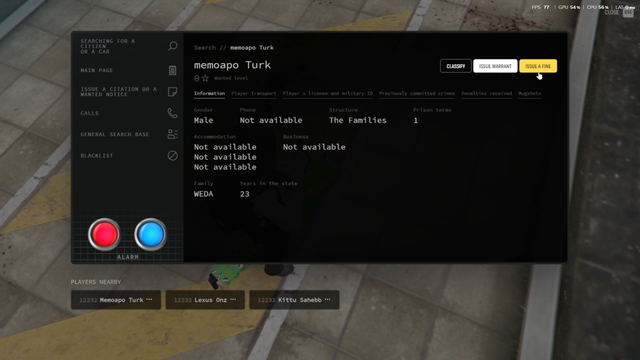The width and height of the screenshot is (640, 360).
Task: Open citizen or car search magnifier icon
Action: pos(173,46)
